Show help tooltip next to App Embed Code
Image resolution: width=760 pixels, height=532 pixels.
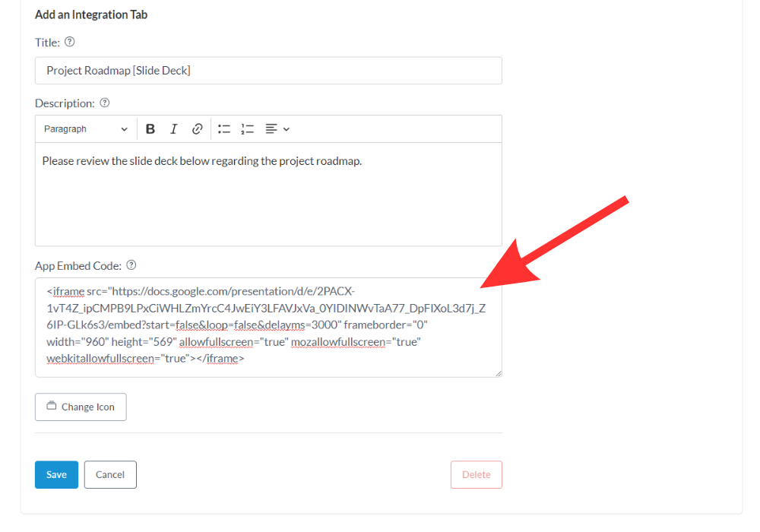pyautogui.click(x=131, y=265)
